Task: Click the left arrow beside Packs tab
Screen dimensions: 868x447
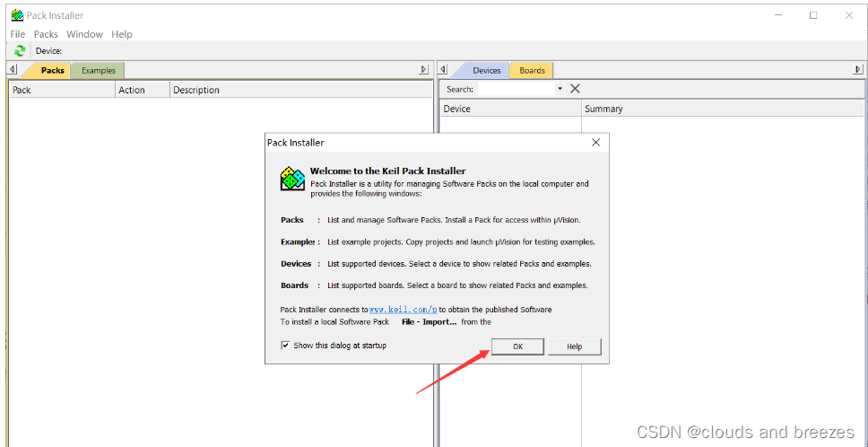Action: click(13, 70)
